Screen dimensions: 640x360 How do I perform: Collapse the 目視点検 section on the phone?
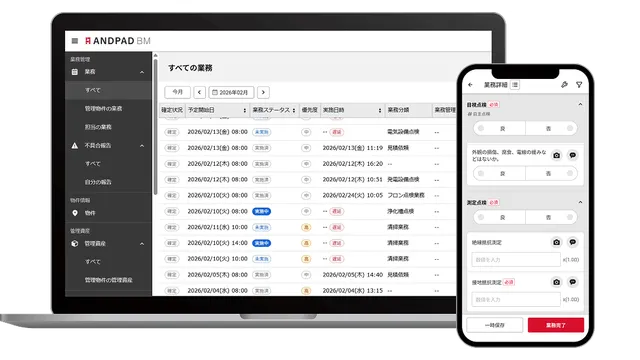pos(580,104)
